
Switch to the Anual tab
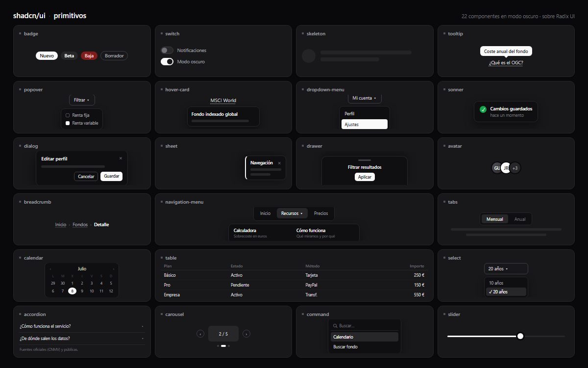click(x=520, y=219)
